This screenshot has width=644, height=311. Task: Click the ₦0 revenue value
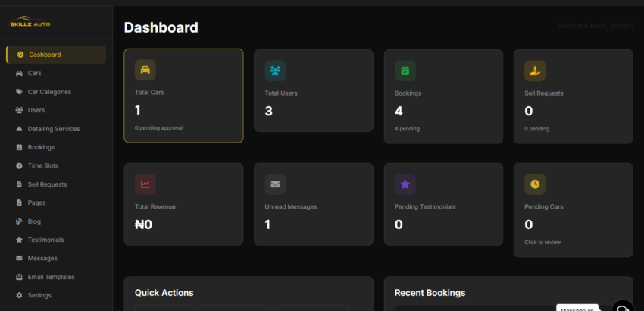(143, 225)
